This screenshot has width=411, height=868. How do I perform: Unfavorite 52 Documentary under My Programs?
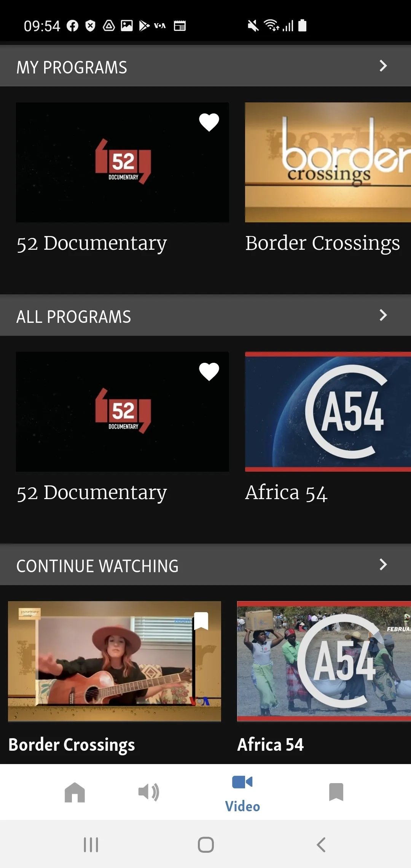[209, 122]
